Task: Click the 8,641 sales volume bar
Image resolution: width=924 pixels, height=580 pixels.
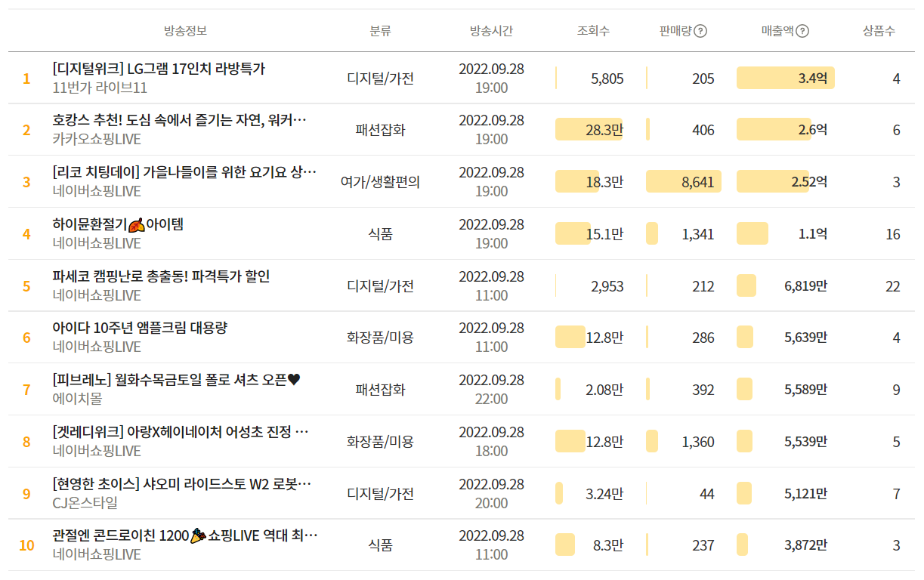Action: (x=684, y=182)
